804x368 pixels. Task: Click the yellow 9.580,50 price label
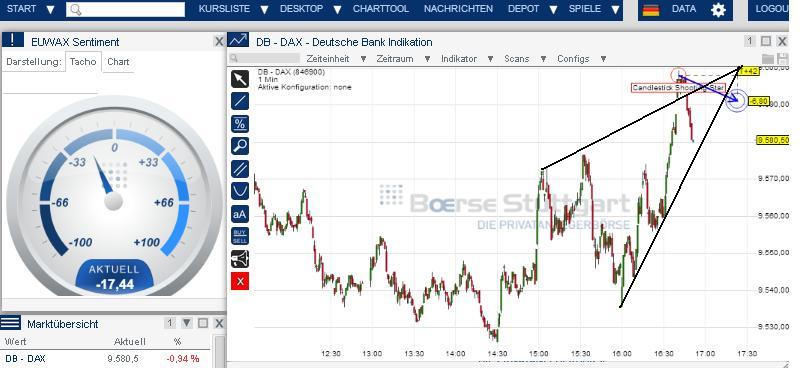773,140
